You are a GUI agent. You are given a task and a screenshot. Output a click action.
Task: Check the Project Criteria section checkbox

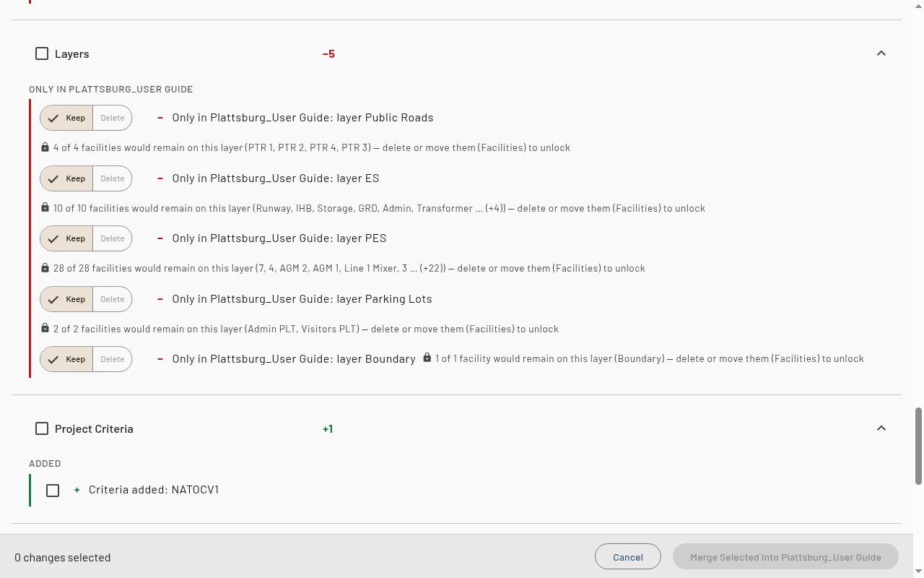point(42,428)
